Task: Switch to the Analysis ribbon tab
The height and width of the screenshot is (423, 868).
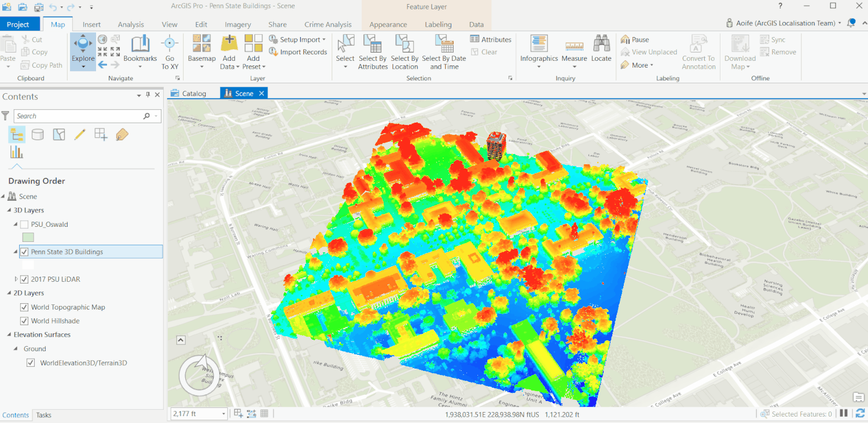Action: pyautogui.click(x=131, y=24)
